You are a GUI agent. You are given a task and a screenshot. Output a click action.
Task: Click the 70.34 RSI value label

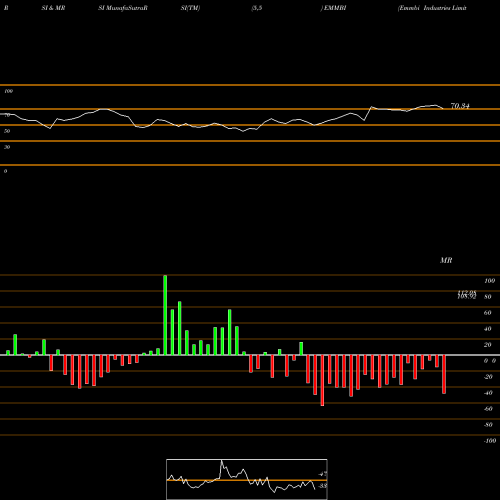pyautogui.click(x=460, y=106)
